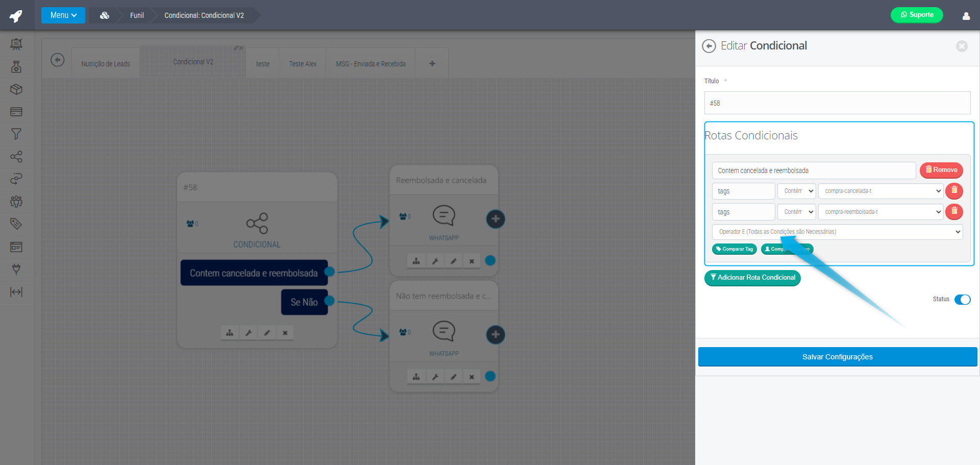Toggle the Status switch off

point(962,300)
